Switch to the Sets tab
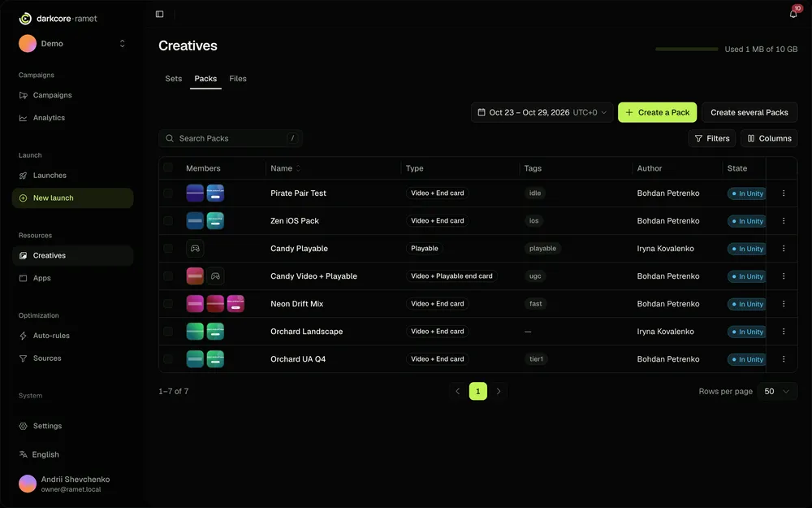This screenshot has height=508, width=812. pos(174,79)
